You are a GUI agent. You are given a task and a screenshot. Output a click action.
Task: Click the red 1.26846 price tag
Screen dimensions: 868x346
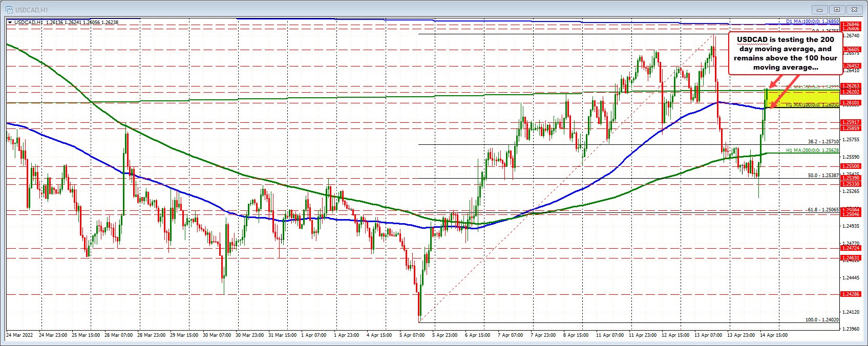coord(850,24)
